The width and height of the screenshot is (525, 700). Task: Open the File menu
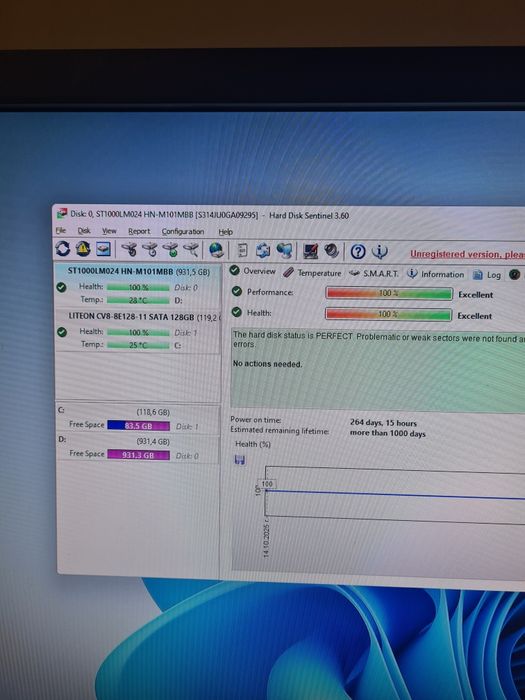[61, 230]
